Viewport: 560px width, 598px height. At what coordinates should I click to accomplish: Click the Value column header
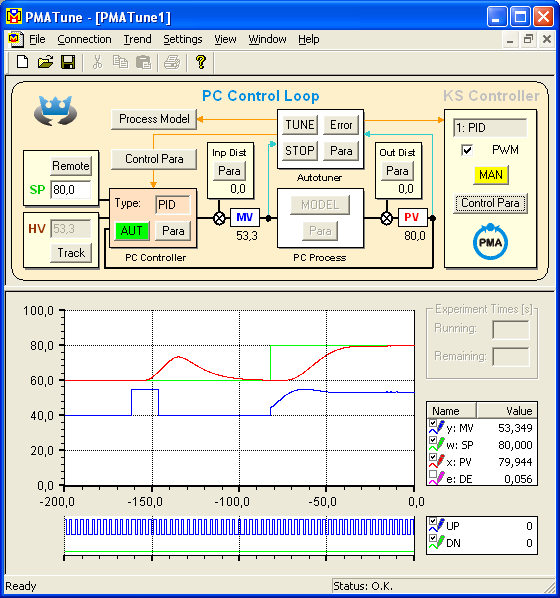[507, 411]
